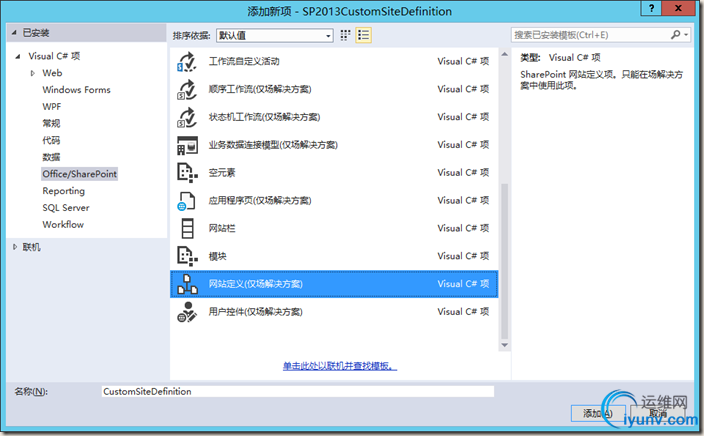Select 空元素 template name

(222, 173)
